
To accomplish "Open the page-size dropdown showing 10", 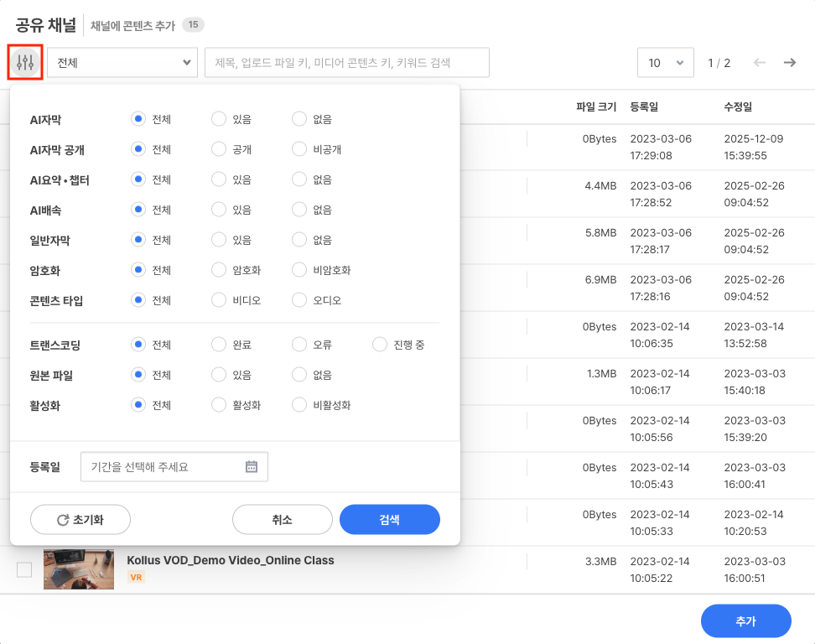I will tap(665, 62).
